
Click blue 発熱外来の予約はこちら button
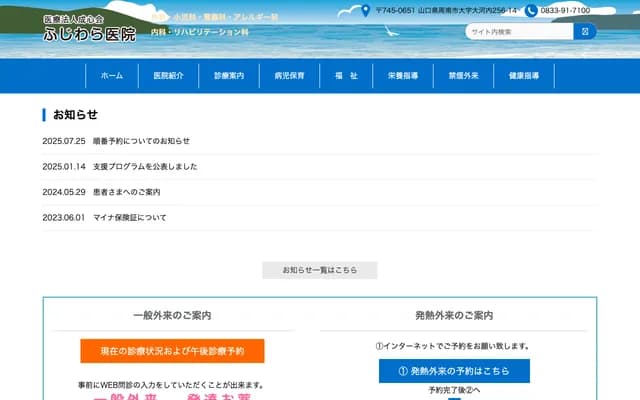(x=454, y=371)
